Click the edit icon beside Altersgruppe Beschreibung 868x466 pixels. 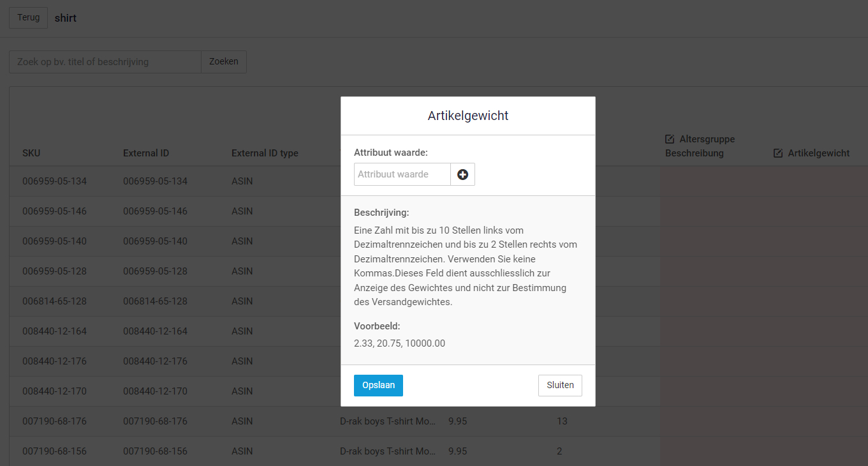coord(670,139)
